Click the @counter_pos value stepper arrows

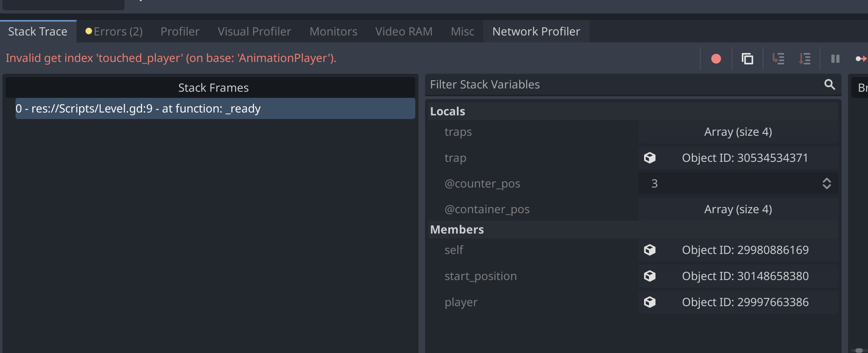[x=826, y=183]
